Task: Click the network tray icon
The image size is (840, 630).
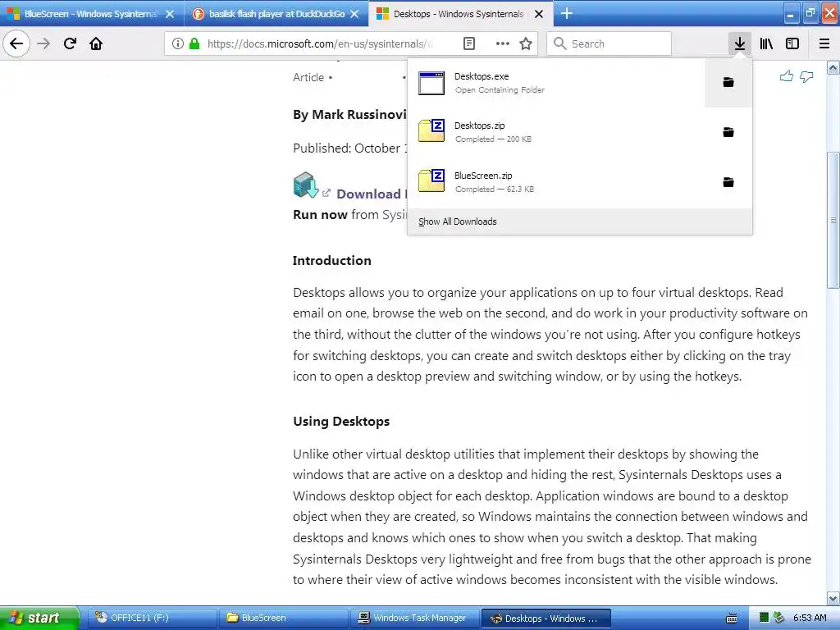Action: pos(779,618)
